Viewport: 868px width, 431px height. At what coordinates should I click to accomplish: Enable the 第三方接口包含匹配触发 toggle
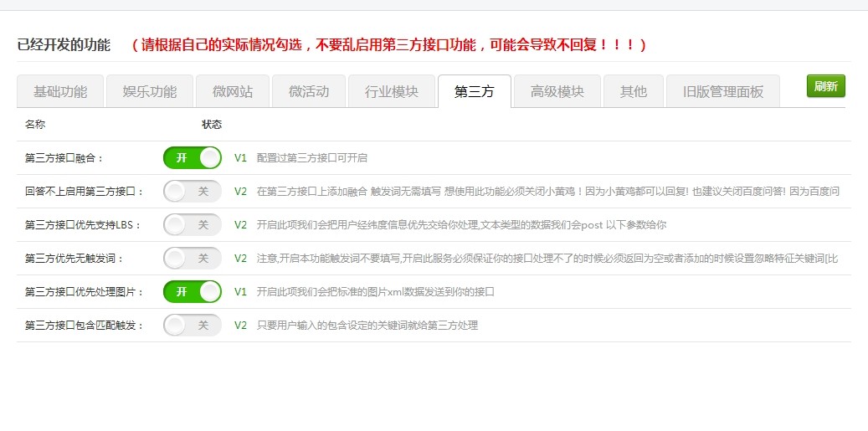click(193, 325)
